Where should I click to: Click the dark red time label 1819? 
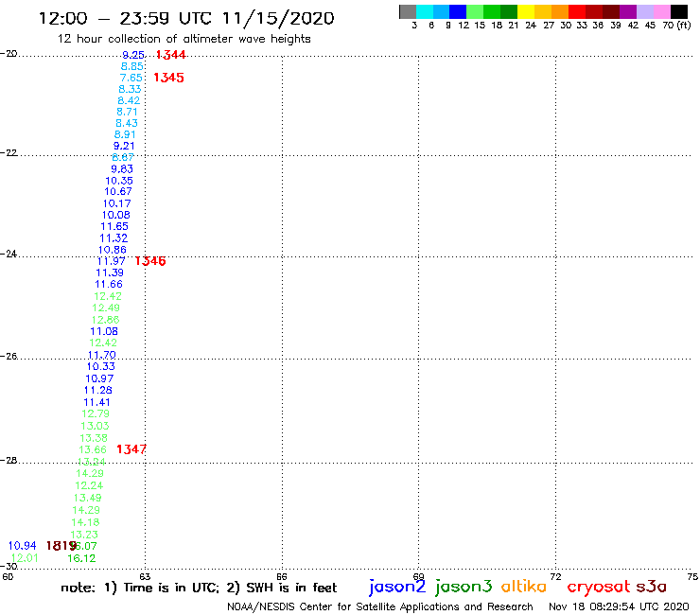[61, 546]
